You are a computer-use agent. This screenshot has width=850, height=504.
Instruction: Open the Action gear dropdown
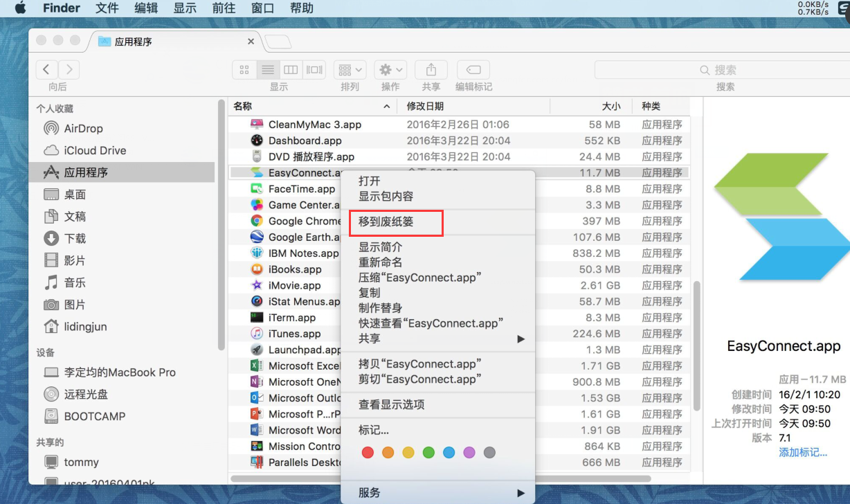point(390,70)
